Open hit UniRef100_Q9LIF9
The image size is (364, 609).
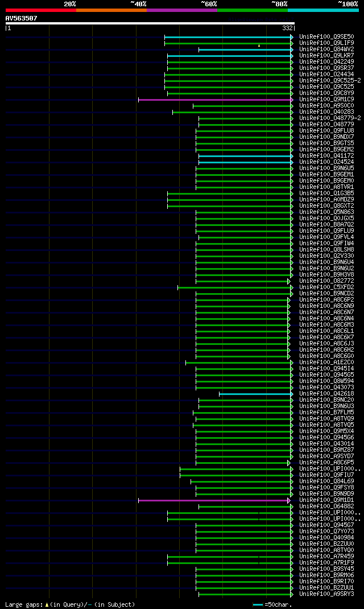[x=326, y=43]
